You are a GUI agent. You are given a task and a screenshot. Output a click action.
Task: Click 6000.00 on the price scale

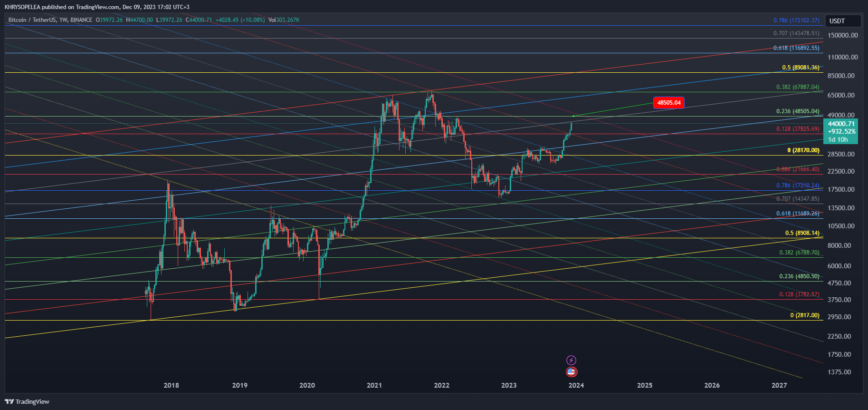coord(839,266)
